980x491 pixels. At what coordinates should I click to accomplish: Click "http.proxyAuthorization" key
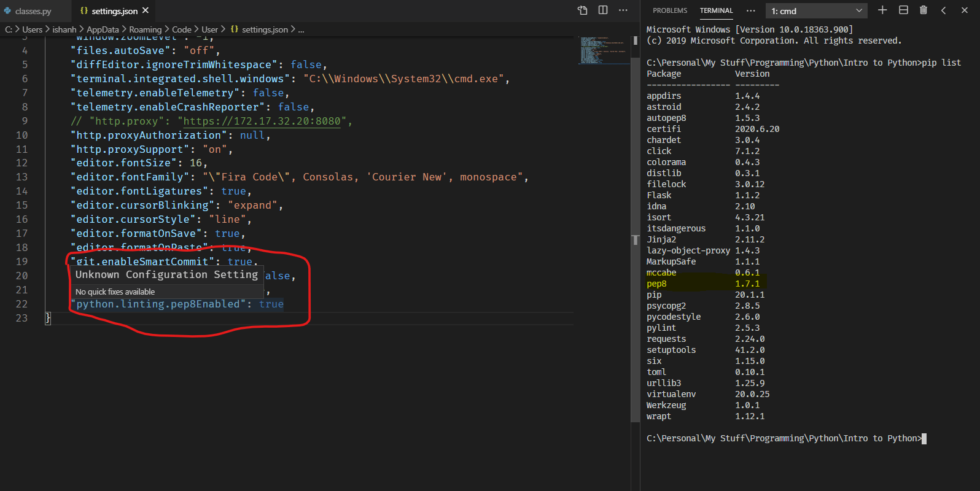point(149,135)
